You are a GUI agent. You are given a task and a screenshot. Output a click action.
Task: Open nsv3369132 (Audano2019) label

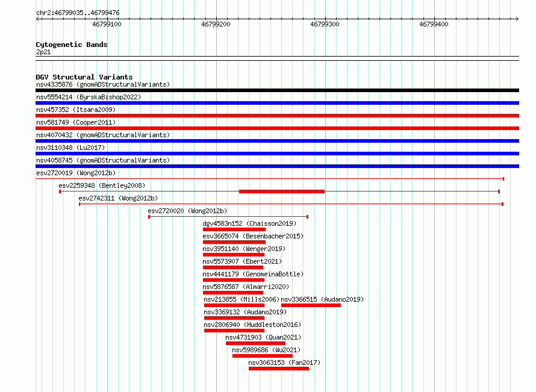245,312
